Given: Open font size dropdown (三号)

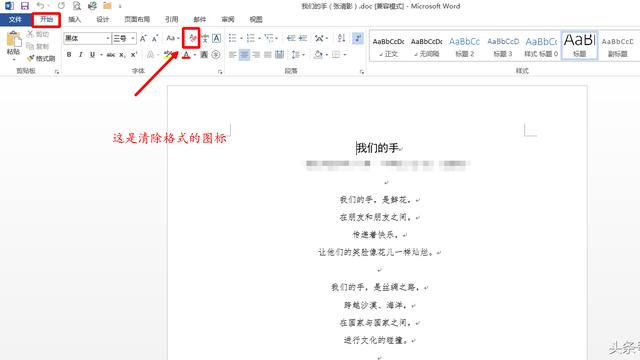Looking at the screenshot, I should click(133, 38).
